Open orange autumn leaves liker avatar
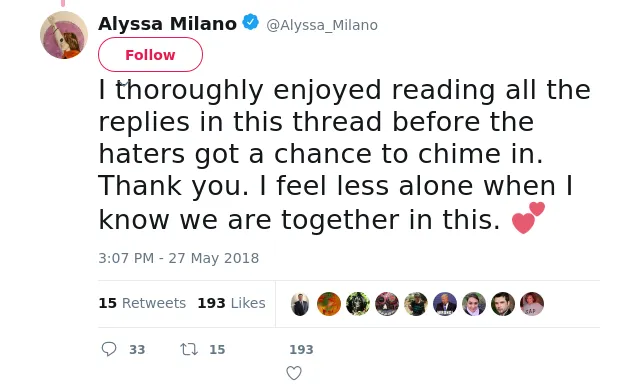Image resolution: width=640 pixels, height=389 pixels. coord(329,304)
